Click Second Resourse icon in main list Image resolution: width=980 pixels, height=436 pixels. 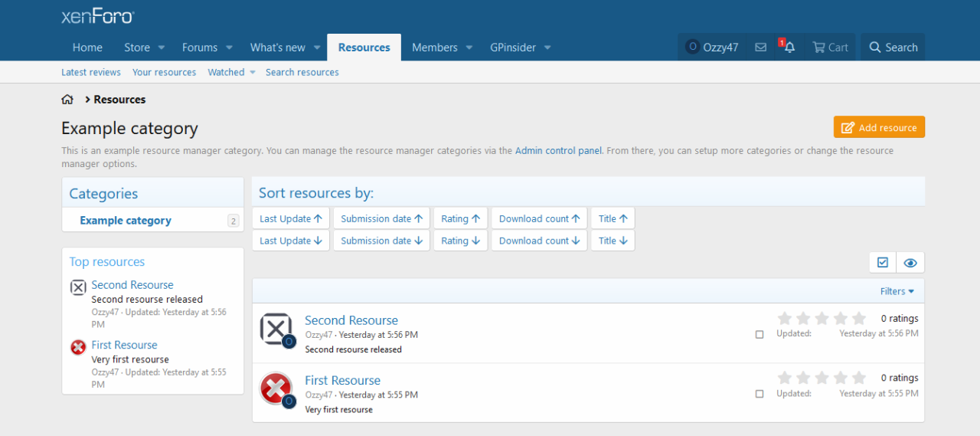[276, 329]
